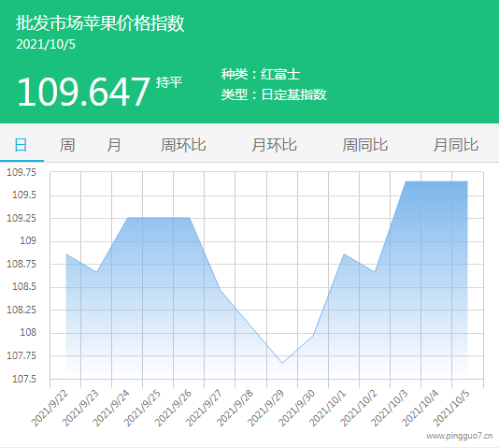This screenshot has height=448, width=499.
Task: Click the 批发市场苹果价格指数 title
Action: tap(100, 23)
